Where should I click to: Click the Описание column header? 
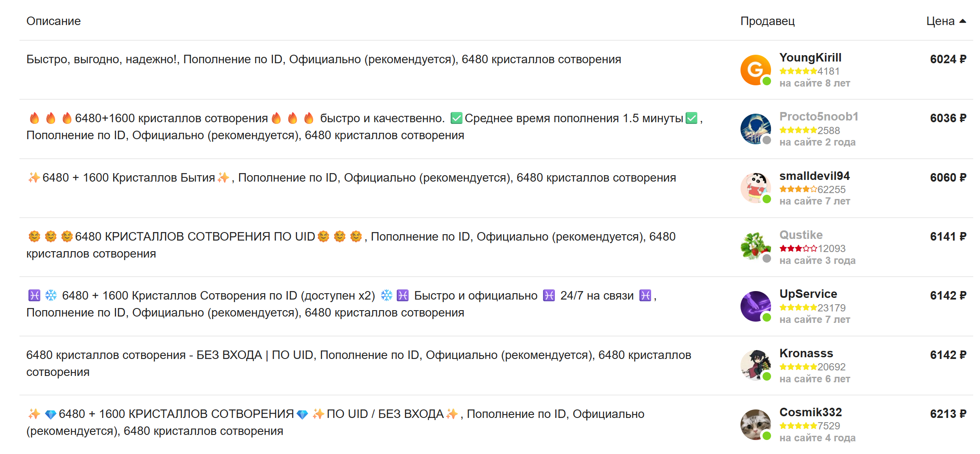(53, 21)
